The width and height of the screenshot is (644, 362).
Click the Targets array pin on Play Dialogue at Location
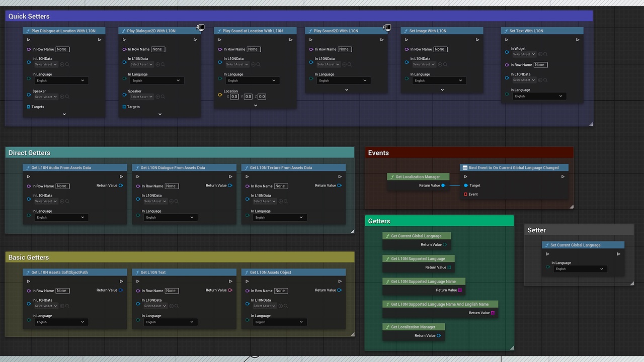tap(29, 107)
